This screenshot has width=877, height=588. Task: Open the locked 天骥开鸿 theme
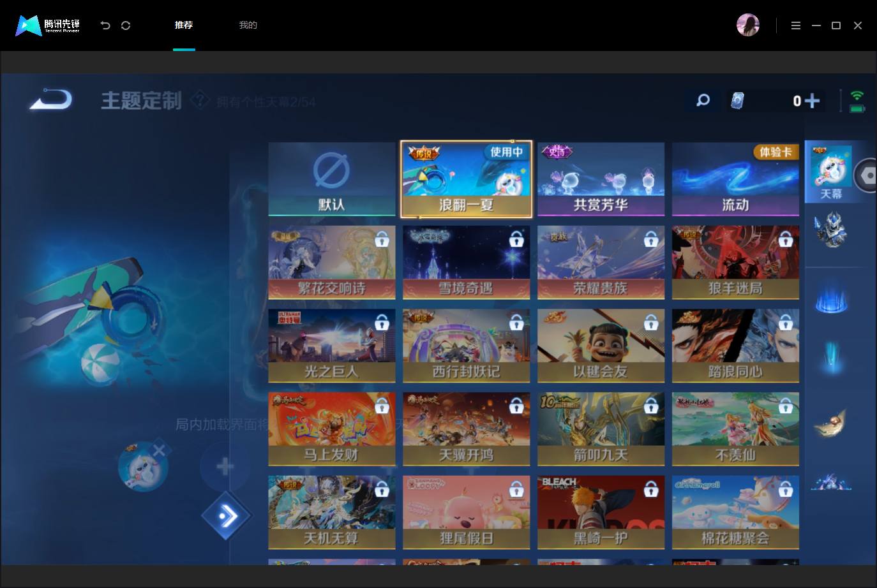point(467,429)
